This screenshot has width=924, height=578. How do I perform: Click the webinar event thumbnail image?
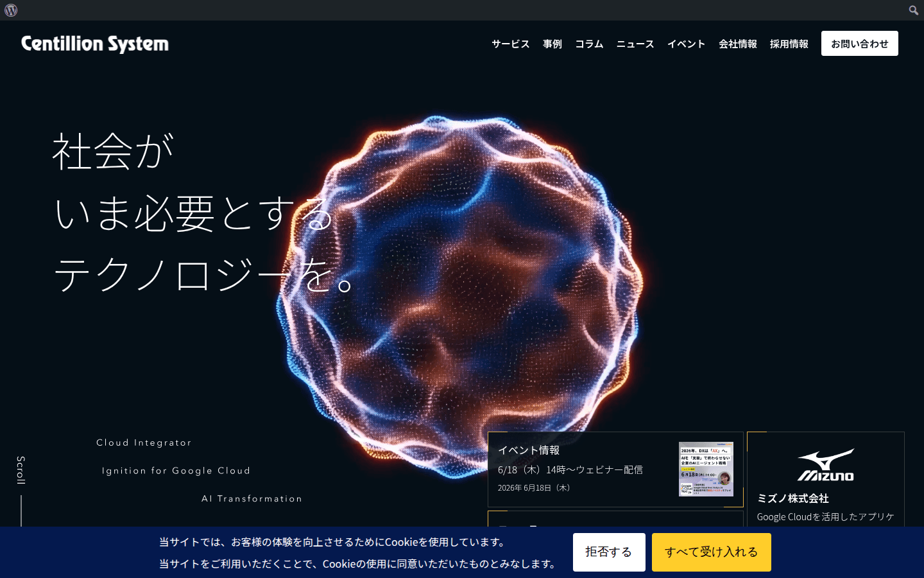706,469
